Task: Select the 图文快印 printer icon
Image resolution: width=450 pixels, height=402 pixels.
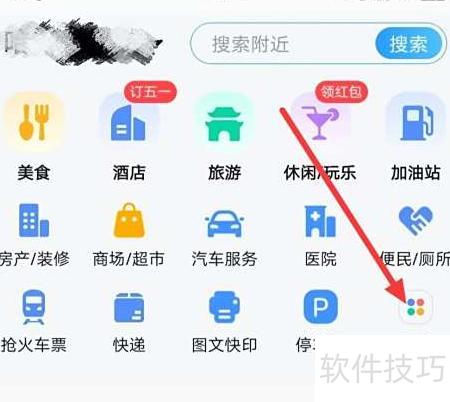Action: tap(224, 307)
